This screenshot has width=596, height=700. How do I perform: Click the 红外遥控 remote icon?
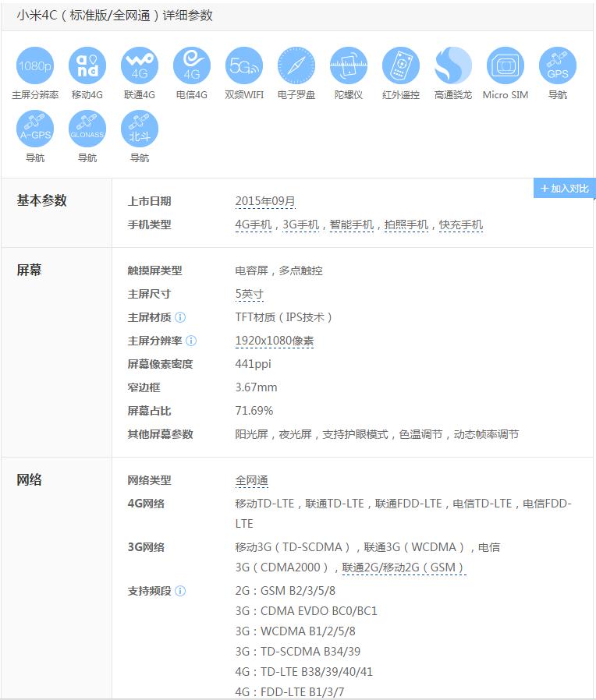pyautogui.click(x=401, y=65)
